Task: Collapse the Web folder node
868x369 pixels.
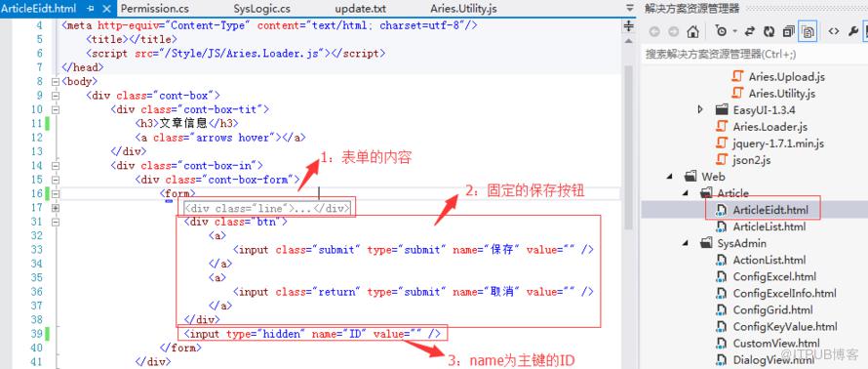Action: [x=670, y=176]
